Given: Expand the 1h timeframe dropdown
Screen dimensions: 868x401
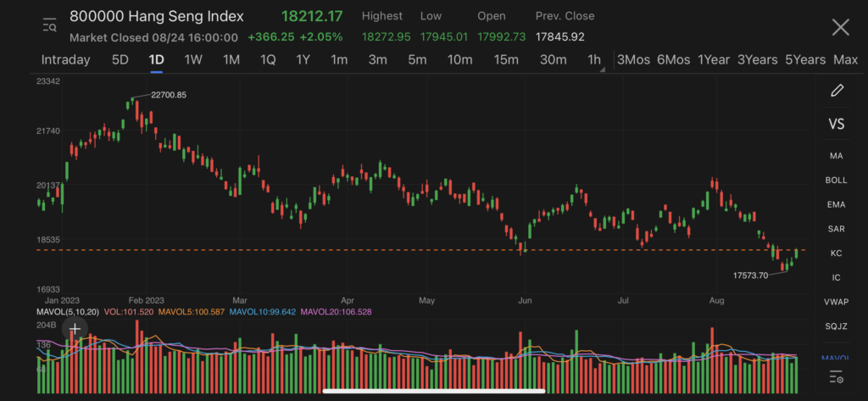Looking at the screenshot, I should (x=596, y=60).
